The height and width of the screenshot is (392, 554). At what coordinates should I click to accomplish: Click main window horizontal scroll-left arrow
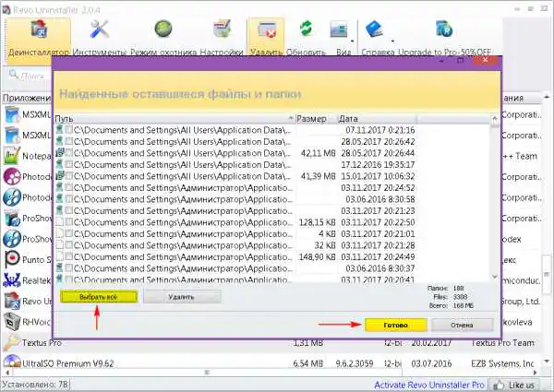(6, 373)
